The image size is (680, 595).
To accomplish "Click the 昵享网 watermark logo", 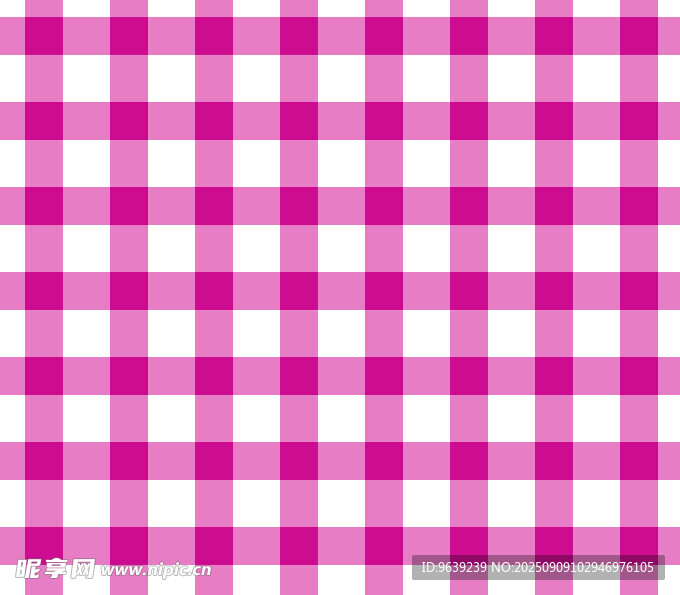I will [55, 568].
